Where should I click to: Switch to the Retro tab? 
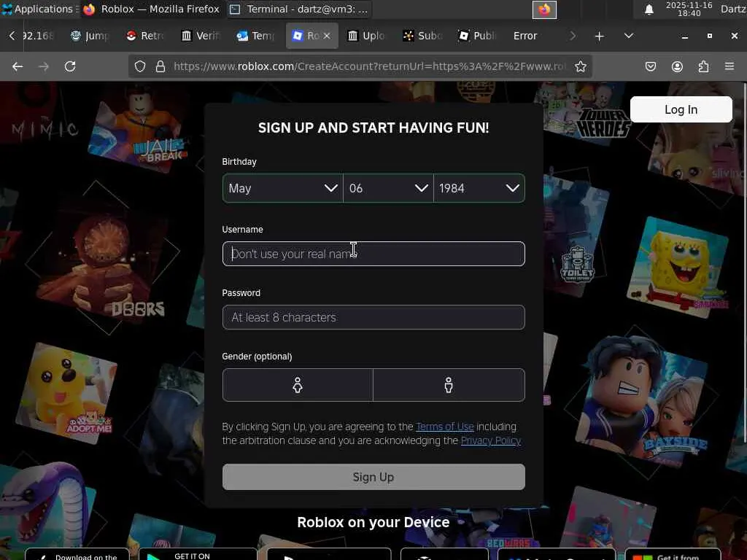click(145, 36)
